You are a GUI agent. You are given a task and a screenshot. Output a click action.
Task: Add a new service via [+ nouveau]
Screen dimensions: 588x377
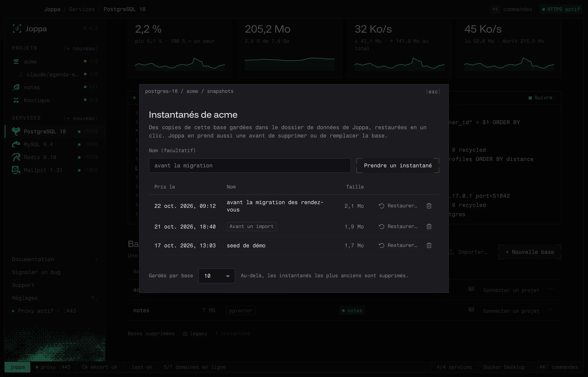pos(81,118)
